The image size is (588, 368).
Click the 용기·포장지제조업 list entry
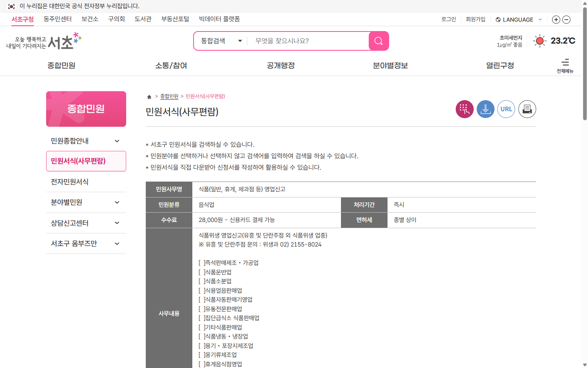(x=226, y=346)
